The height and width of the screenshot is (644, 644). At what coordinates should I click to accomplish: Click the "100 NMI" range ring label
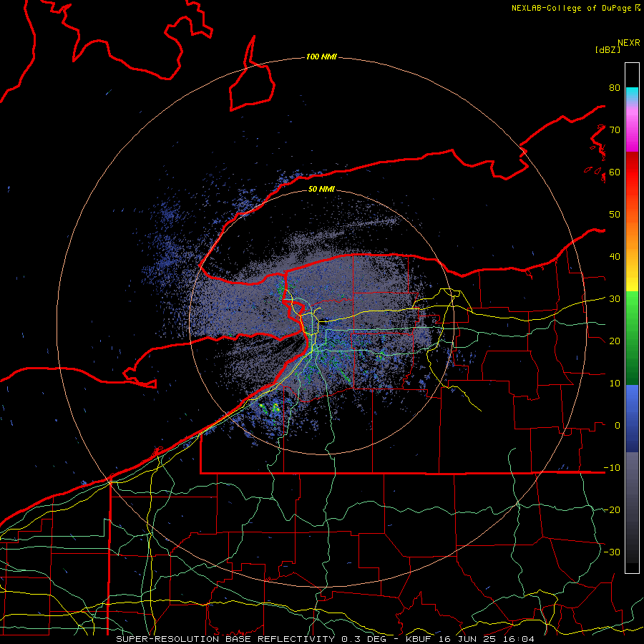pos(321,57)
